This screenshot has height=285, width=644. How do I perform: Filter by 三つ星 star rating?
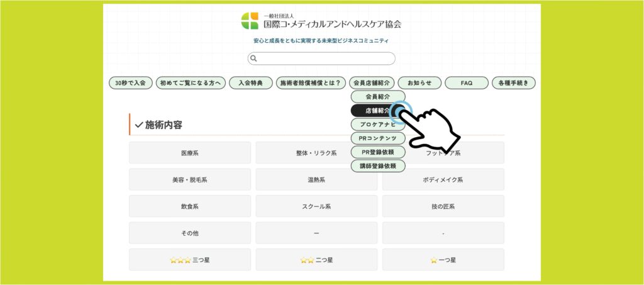(190, 260)
